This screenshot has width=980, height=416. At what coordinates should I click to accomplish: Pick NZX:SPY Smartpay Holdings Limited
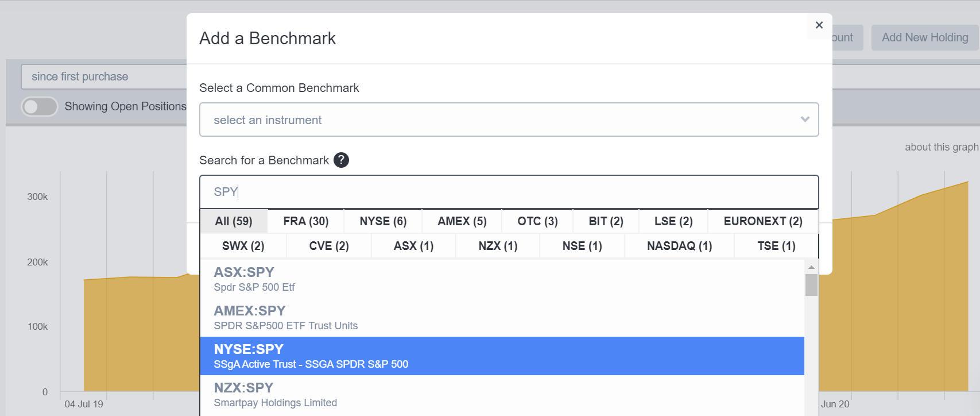tap(502, 395)
